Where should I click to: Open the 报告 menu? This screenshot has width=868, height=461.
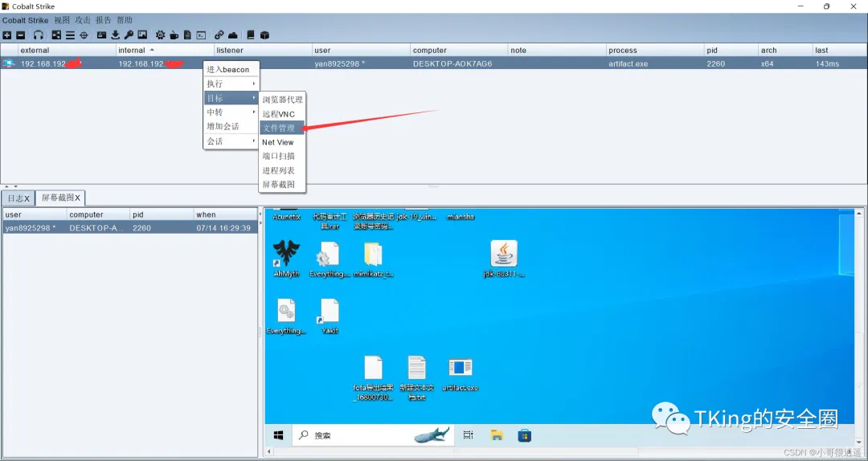click(x=104, y=20)
